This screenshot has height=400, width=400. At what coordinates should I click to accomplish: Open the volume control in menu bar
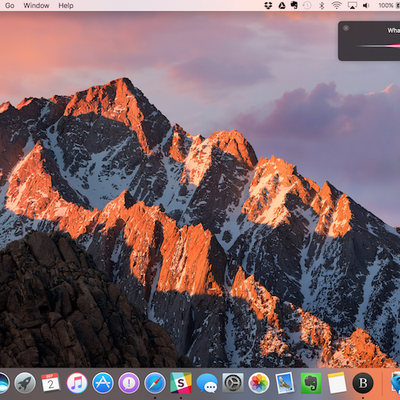coord(366,5)
